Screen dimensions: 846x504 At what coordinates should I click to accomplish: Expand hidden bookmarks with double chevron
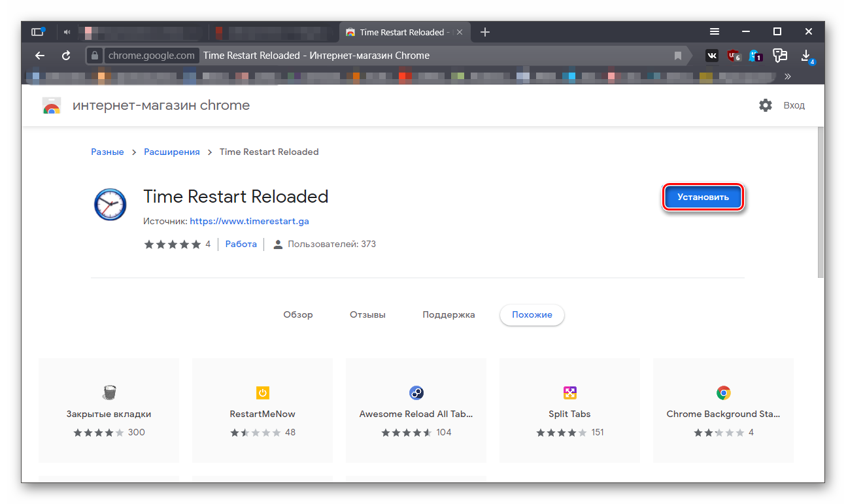coord(787,76)
